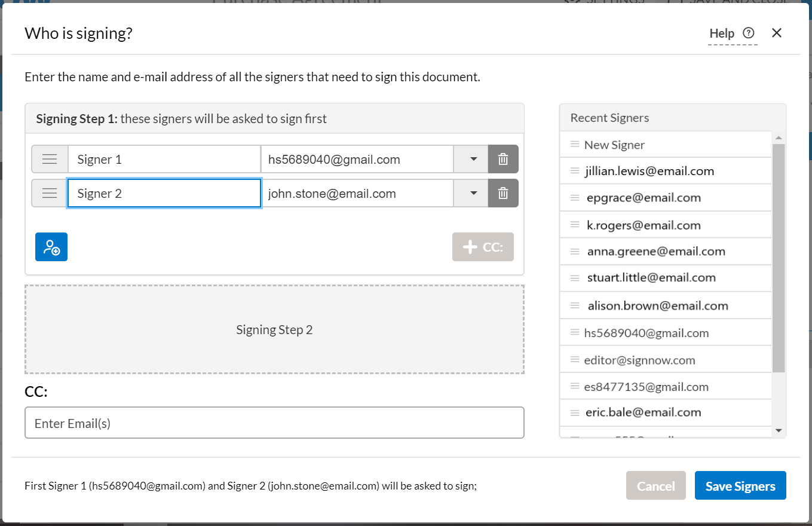Screen dimensions: 812x526
Task: Remove Signer 2 using trash icon
Action: point(503,193)
